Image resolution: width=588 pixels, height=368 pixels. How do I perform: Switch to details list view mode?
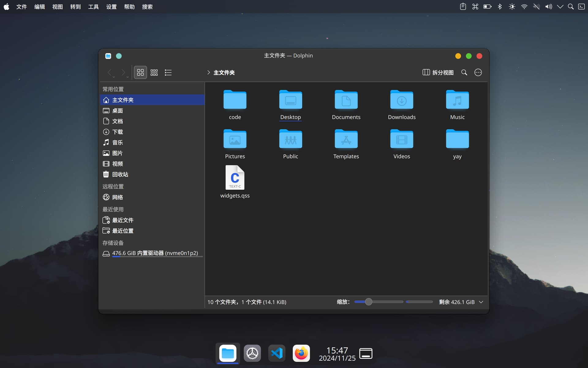168,72
